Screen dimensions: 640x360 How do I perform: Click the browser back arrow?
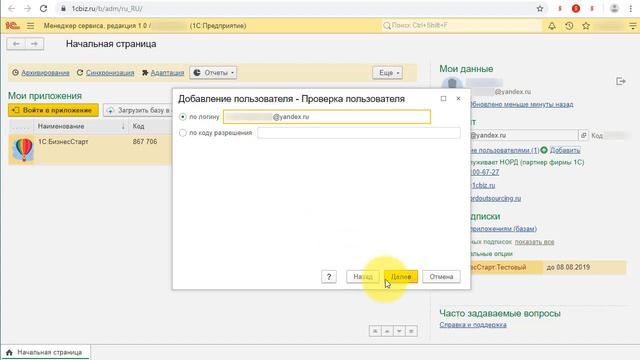12,9
